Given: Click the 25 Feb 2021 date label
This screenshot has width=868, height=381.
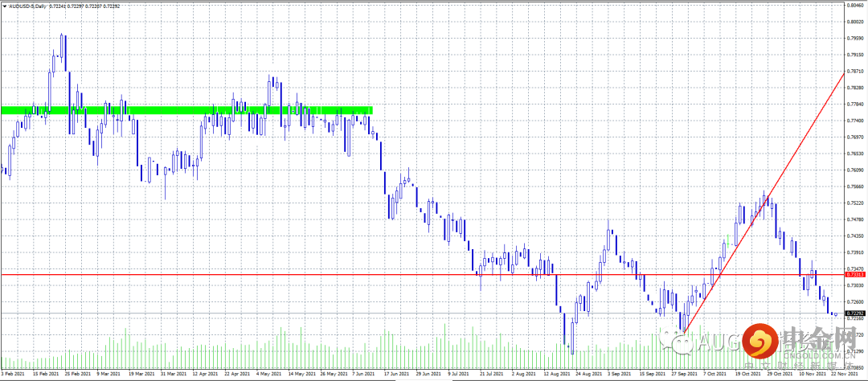Looking at the screenshot, I should point(78,374).
